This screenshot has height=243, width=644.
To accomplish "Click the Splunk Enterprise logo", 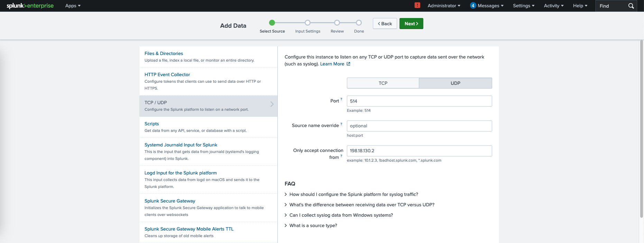I will [x=30, y=6].
